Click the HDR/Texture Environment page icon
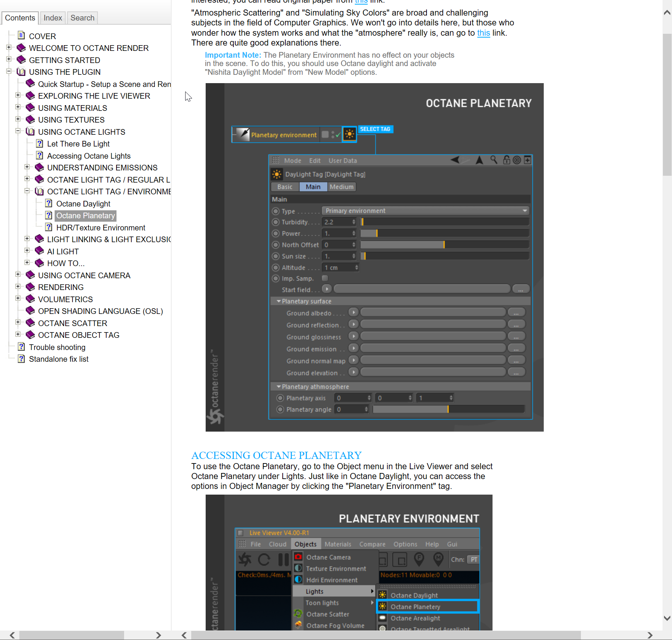The height and width of the screenshot is (640, 672). tap(49, 227)
